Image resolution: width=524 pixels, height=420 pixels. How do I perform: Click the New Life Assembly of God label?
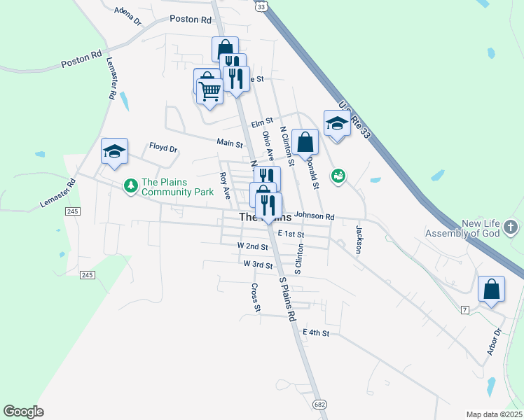click(462, 228)
